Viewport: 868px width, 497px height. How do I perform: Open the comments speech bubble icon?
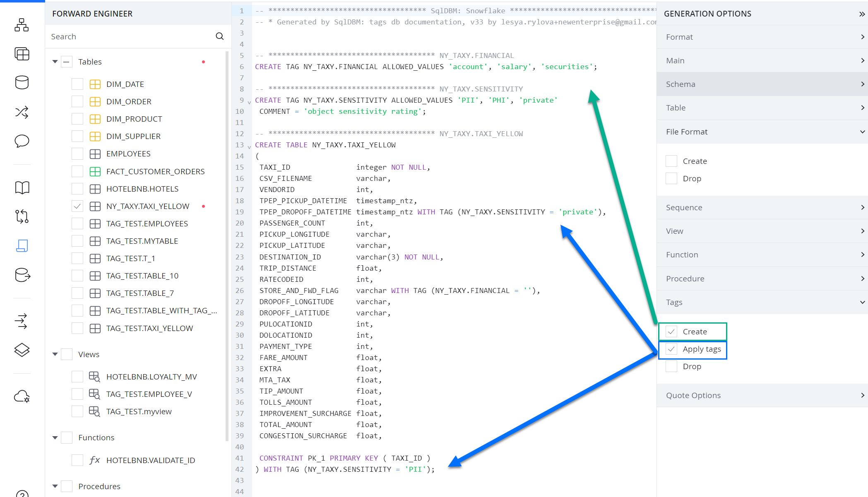point(22,141)
